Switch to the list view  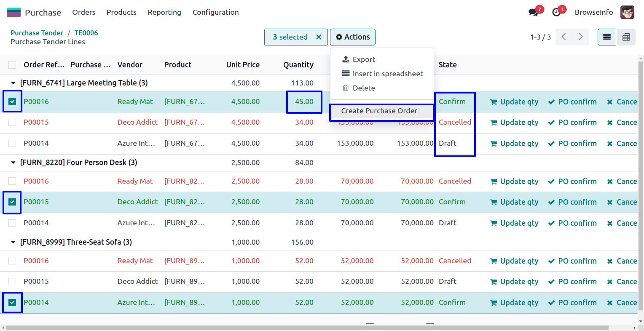607,37
